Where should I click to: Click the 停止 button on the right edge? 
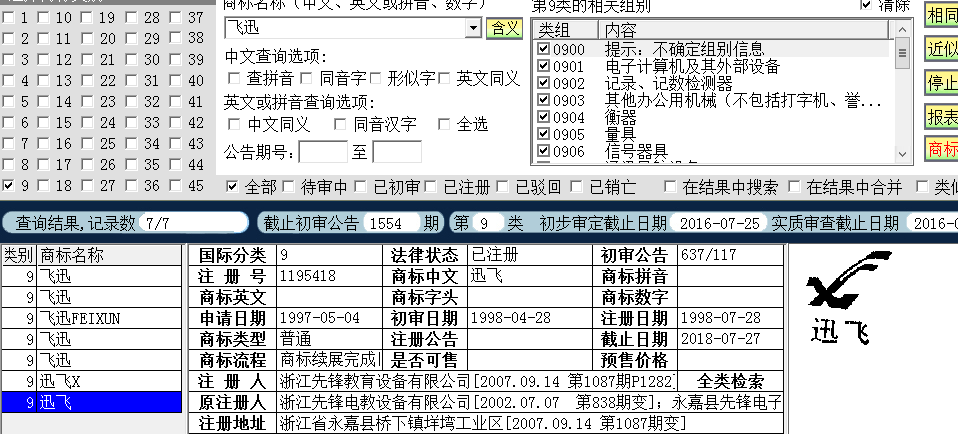coord(942,81)
